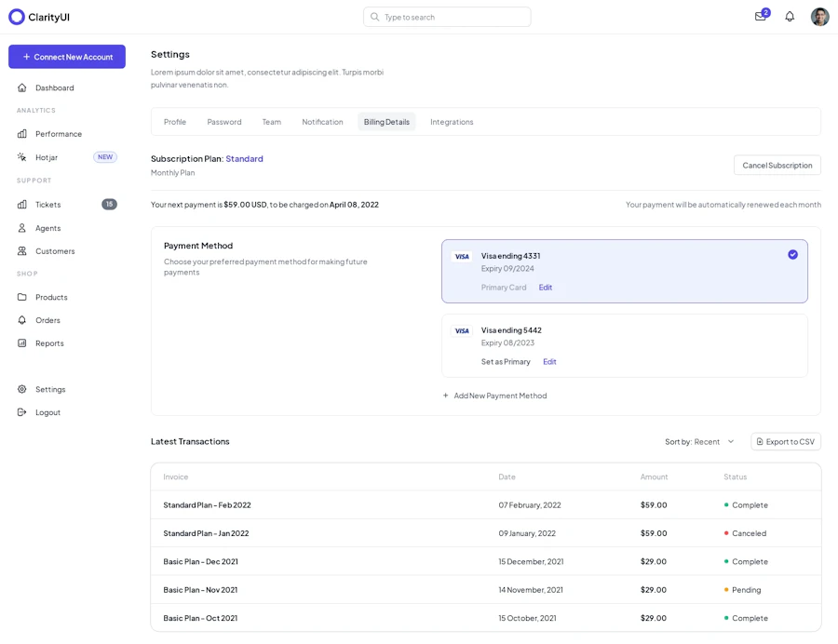The height and width of the screenshot is (644, 838).
Task: Click the Cancel Subscription button
Action: pyautogui.click(x=777, y=165)
